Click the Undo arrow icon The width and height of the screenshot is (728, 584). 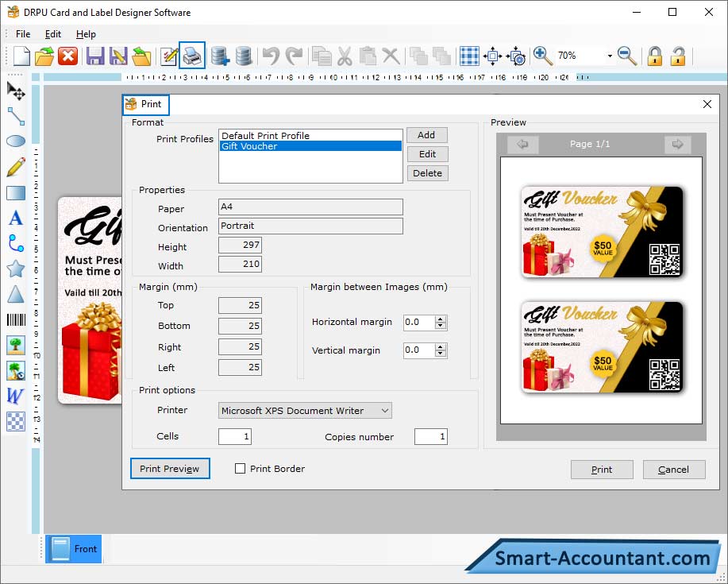271,56
